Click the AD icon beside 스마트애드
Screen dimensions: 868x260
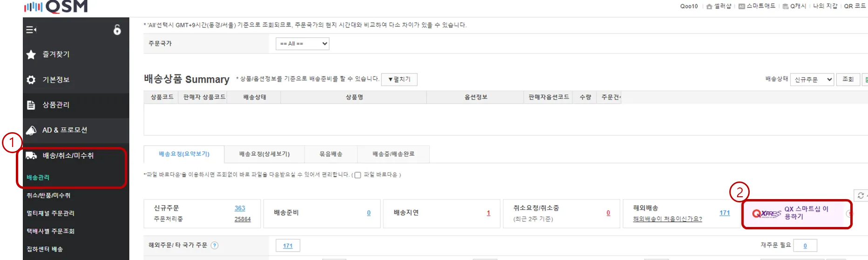click(742, 7)
